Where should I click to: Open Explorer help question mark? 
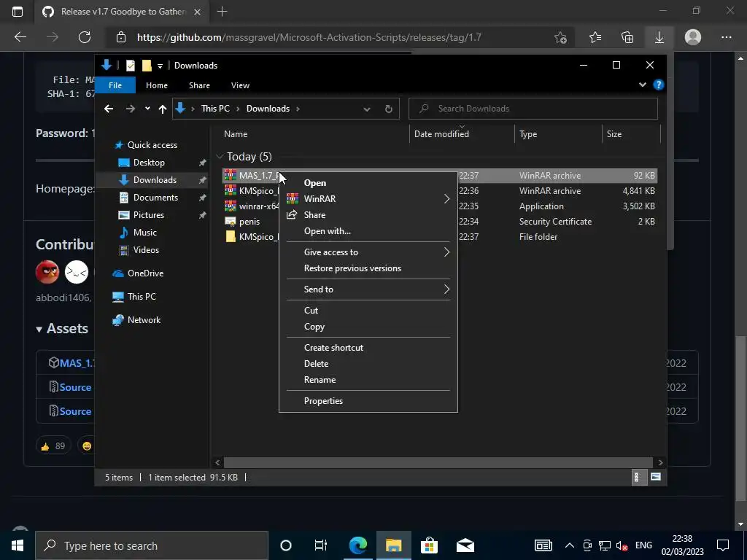coord(659,85)
